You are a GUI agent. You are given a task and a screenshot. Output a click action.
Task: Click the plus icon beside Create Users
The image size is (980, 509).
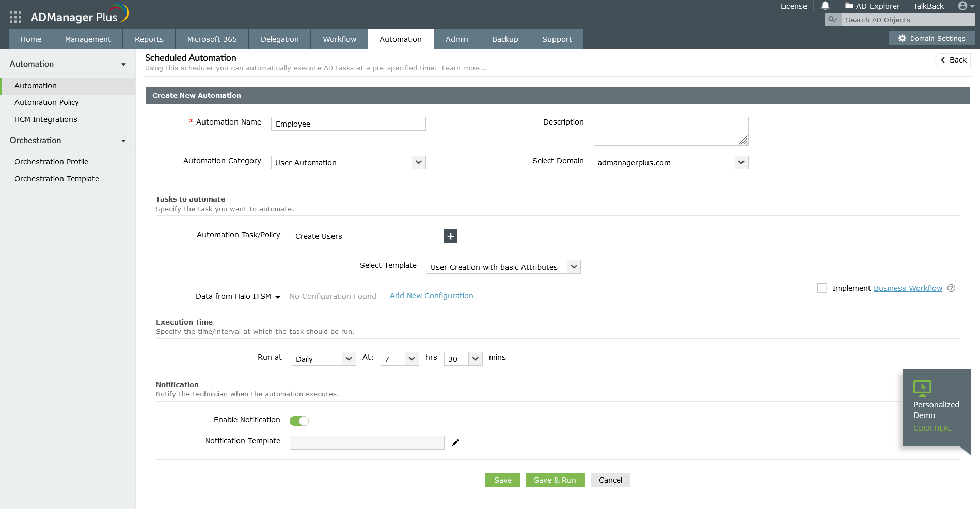tap(451, 236)
